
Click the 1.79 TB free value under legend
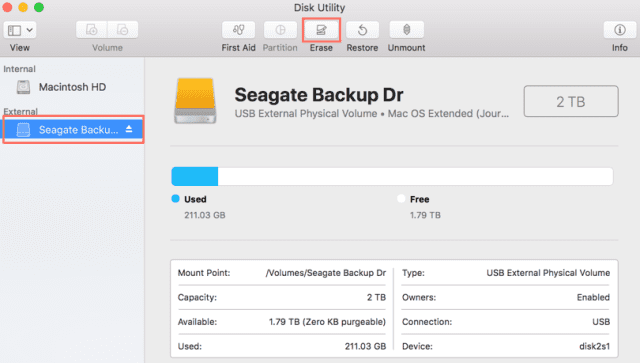(x=425, y=215)
